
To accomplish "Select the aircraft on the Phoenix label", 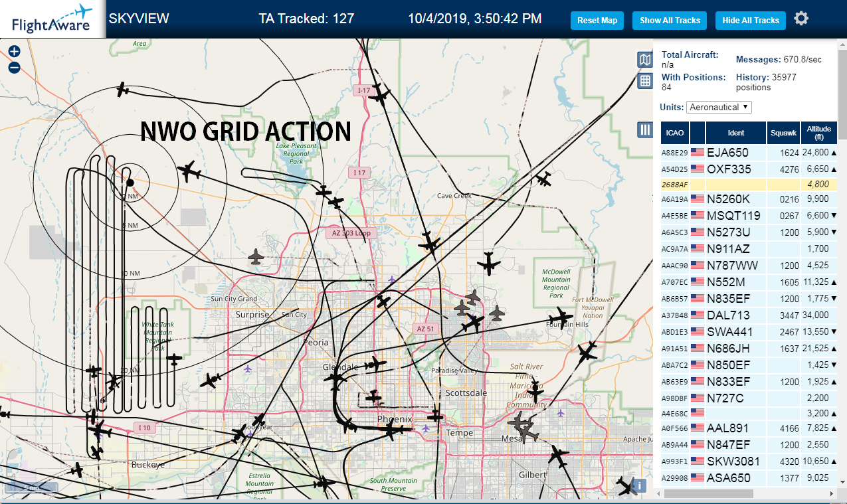I will click(391, 430).
